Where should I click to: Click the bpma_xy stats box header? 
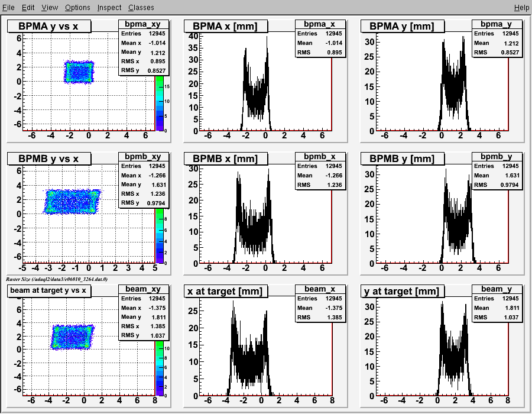point(143,24)
